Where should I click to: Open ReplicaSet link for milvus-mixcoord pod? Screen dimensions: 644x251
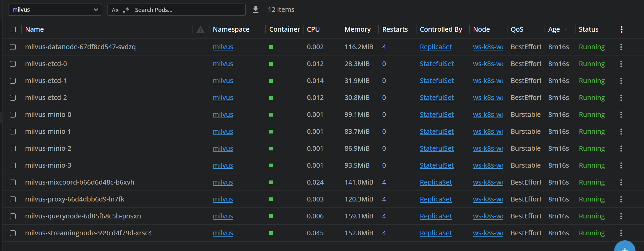(x=436, y=182)
